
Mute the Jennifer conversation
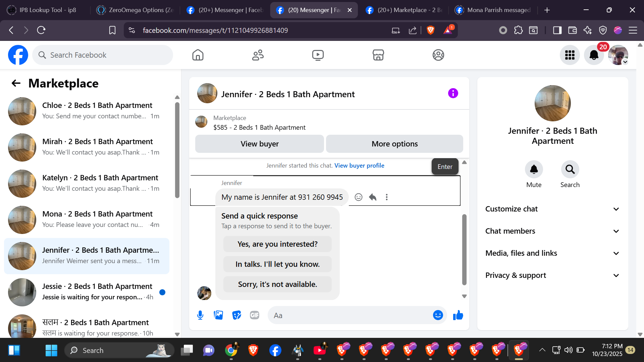click(x=534, y=170)
